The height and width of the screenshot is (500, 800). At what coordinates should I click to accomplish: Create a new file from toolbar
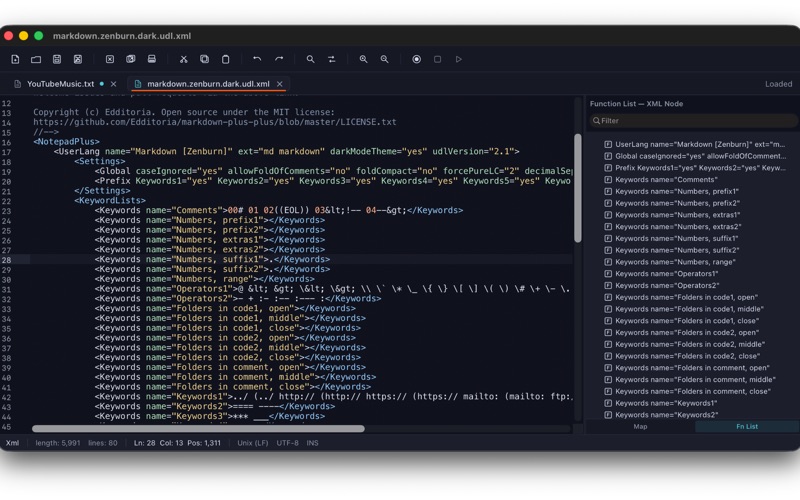[15, 59]
